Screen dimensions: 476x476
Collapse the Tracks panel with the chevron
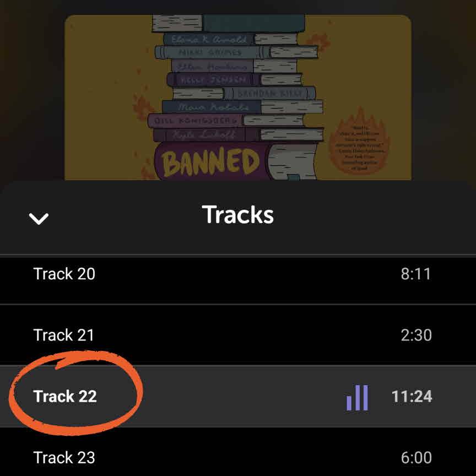tap(39, 218)
